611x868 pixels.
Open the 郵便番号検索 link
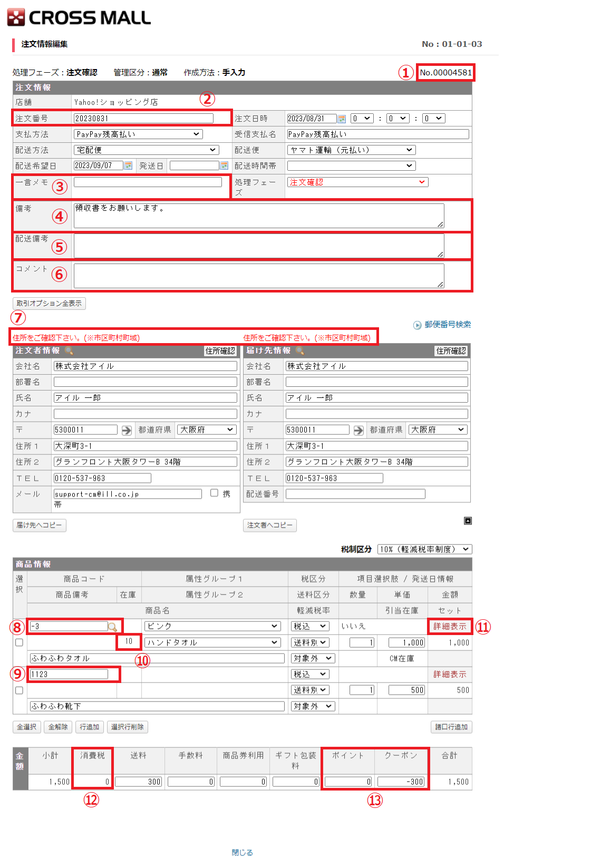coord(448,325)
